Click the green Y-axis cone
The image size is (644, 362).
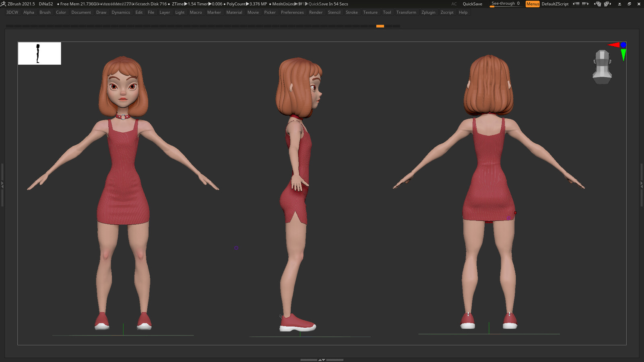[623, 55]
